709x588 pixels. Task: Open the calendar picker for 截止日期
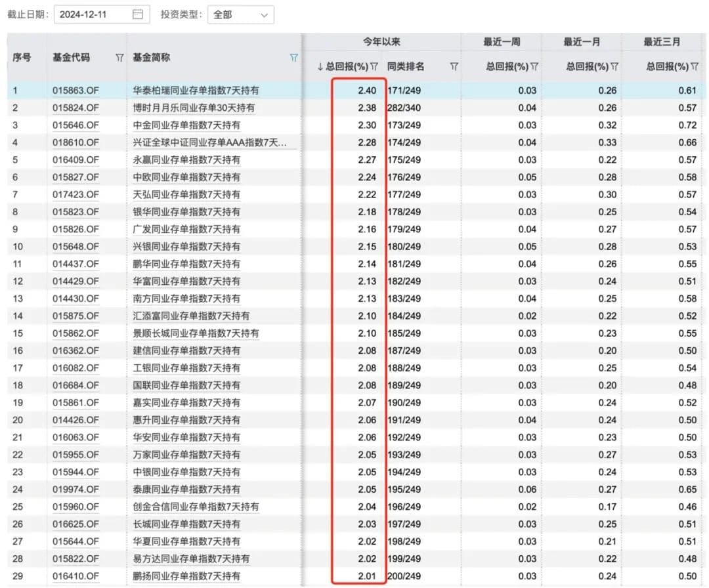137,14
